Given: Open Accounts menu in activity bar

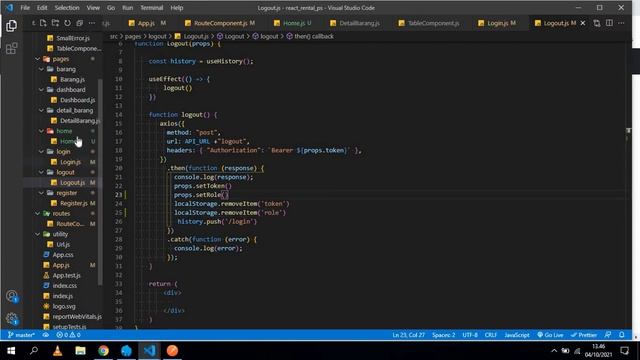Looking at the screenshot, I should (11, 296).
